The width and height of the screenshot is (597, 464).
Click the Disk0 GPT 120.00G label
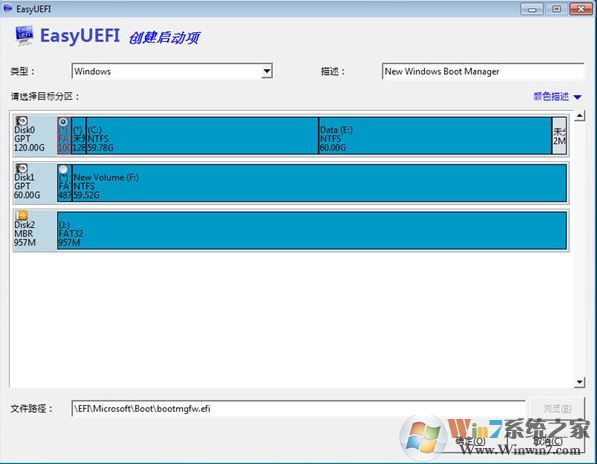tap(29, 139)
